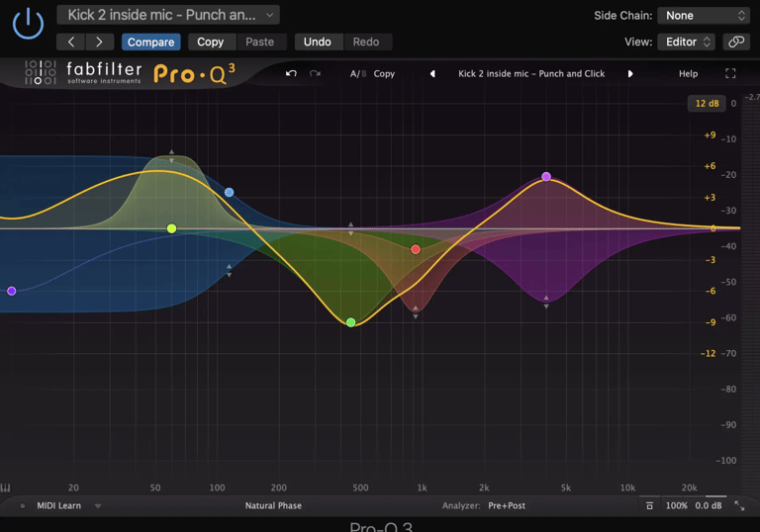
Task: Click the dynamic range arrows below the purple 4 kHz band
Action: click(546, 302)
